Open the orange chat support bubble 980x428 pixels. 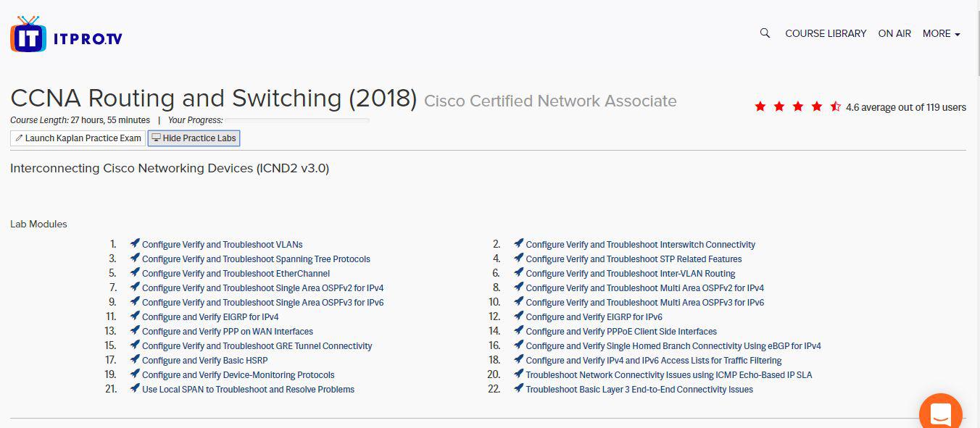pyautogui.click(x=941, y=414)
